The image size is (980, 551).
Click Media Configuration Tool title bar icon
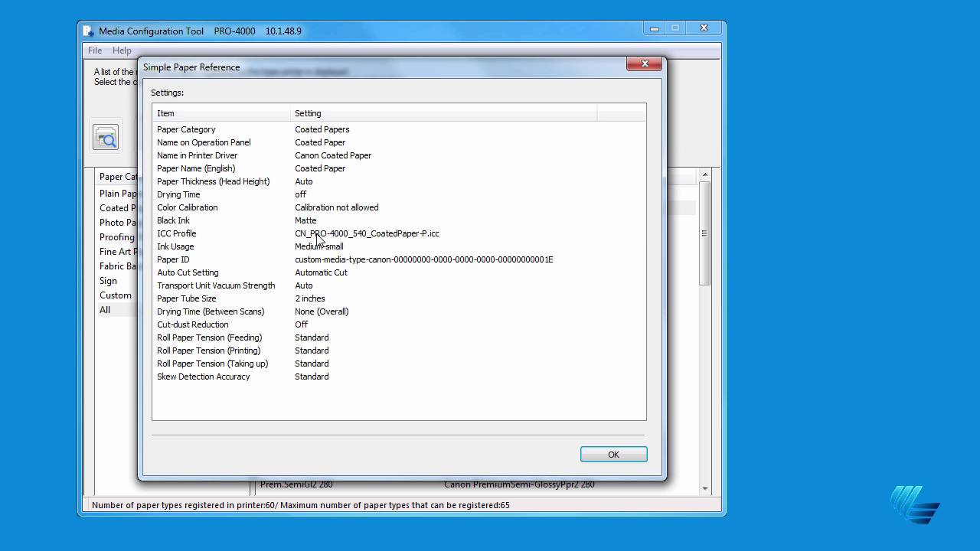point(89,31)
